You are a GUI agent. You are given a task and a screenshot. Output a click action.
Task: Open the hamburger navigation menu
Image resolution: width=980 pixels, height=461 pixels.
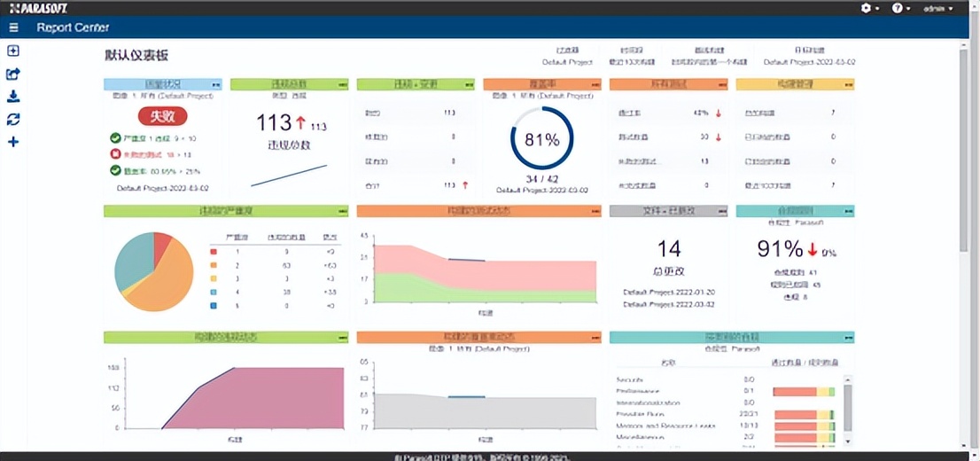pyautogui.click(x=13, y=27)
